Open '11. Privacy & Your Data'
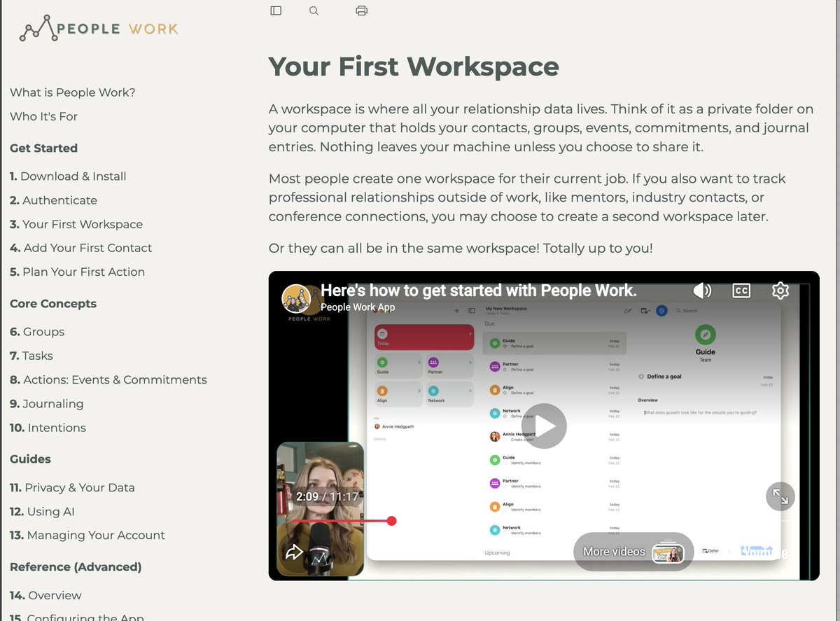 pos(72,487)
